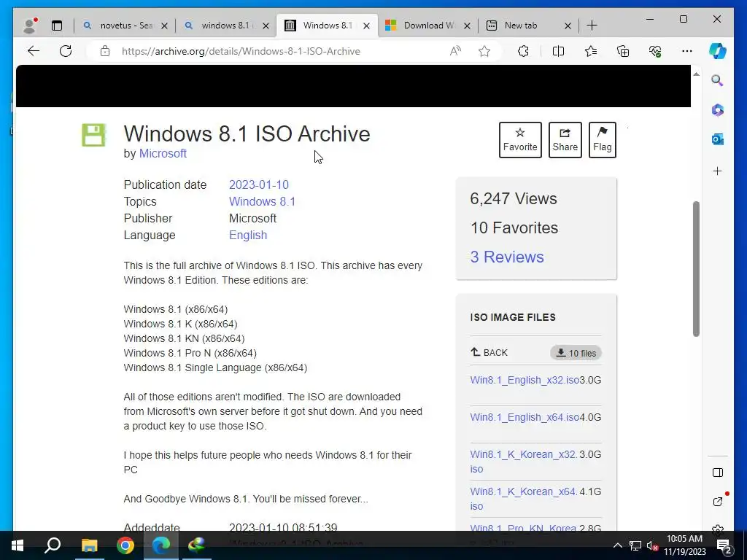This screenshot has height=560, width=747.
Task: Open the Windows 8.1 topic link
Action: (262, 201)
